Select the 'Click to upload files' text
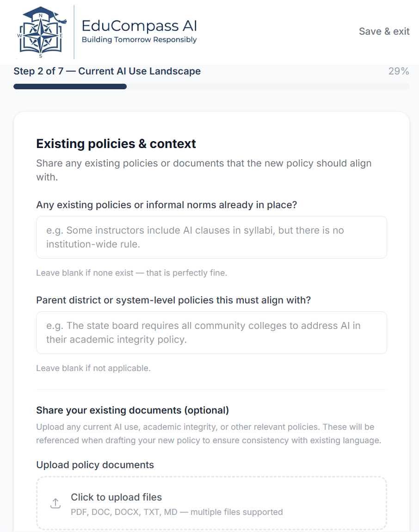 tap(117, 497)
